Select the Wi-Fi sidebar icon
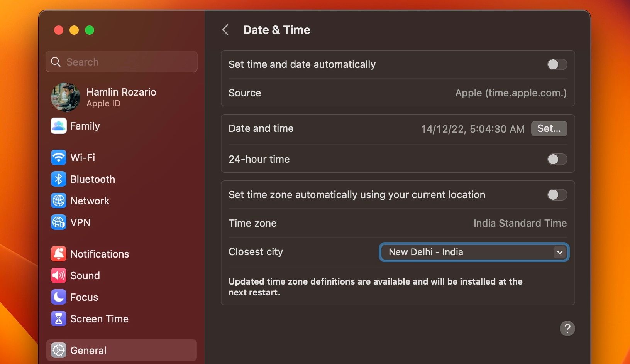The height and width of the screenshot is (364, 630). [58, 157]
